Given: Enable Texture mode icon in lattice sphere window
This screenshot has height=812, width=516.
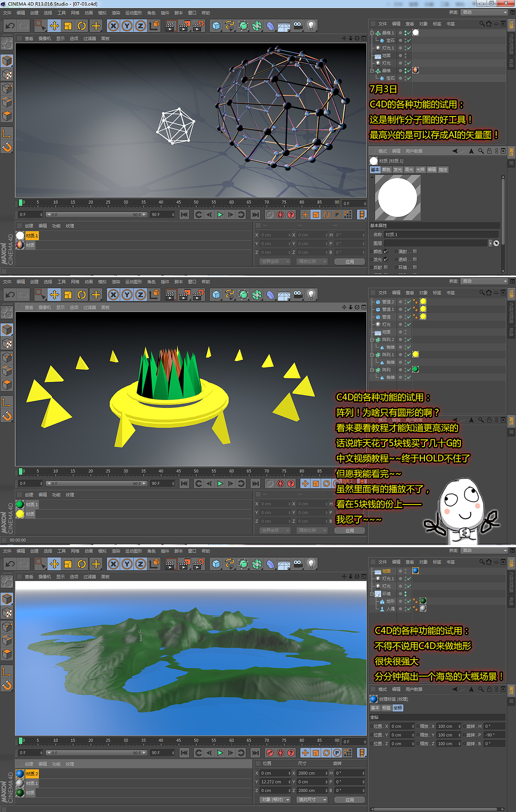Looking at the screenshot, I should pos(7,75).
